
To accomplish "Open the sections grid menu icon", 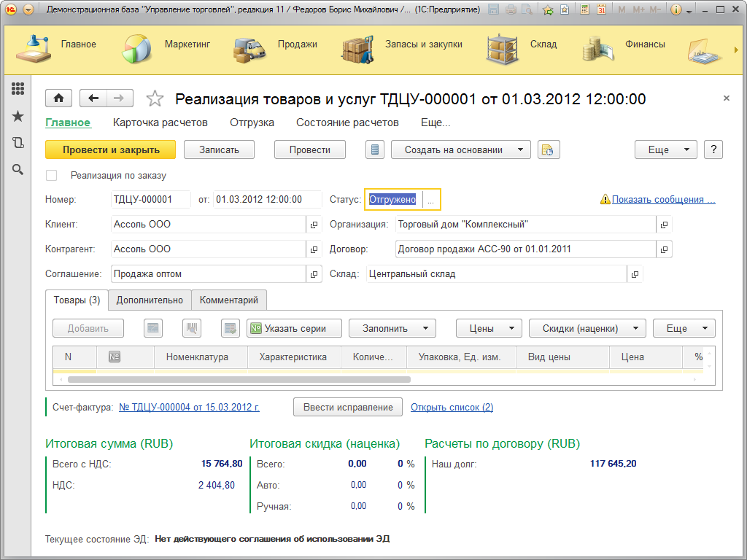I will coord(18,89).
